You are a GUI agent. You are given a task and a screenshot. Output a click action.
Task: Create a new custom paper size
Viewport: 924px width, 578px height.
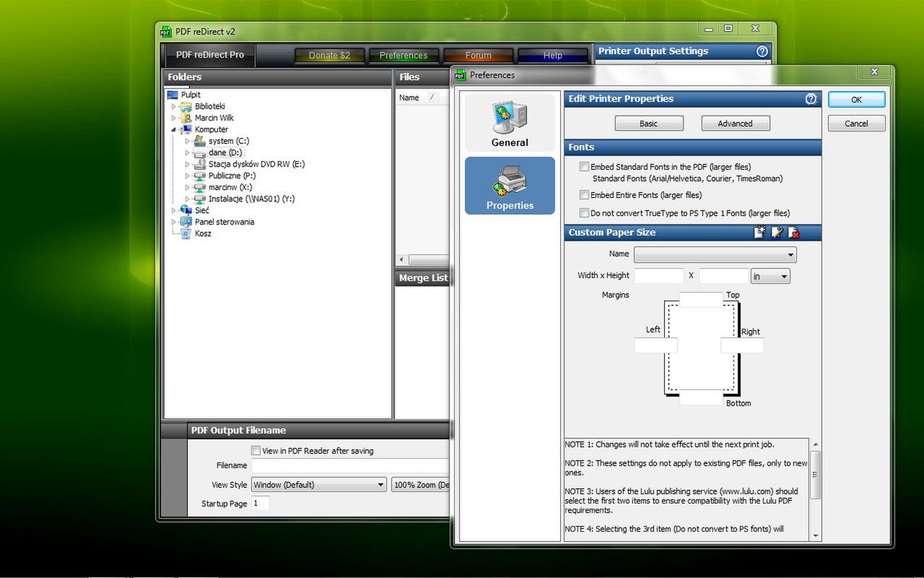tap(759, 233)
